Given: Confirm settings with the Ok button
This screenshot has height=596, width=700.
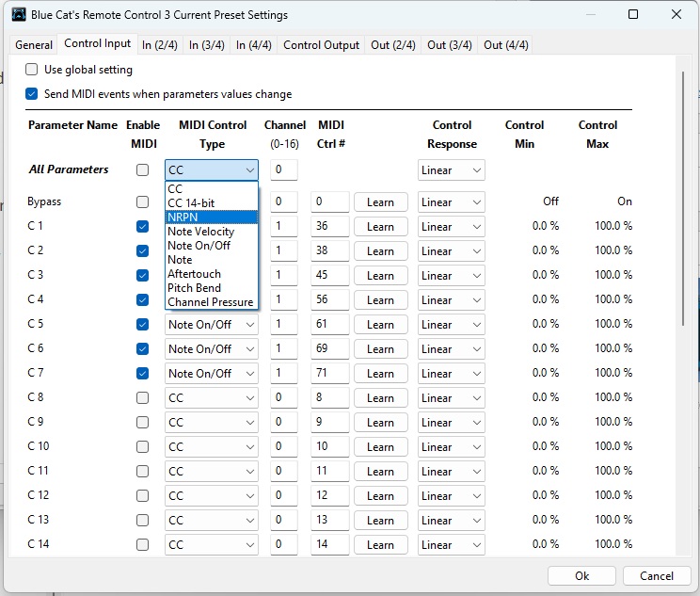Looking at the screenshot, I should click(581, 575).
